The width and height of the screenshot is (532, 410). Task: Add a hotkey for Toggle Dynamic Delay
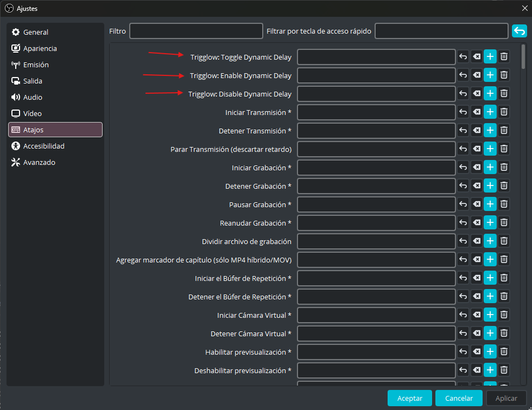pyautogui.click(x=490, y=56)
